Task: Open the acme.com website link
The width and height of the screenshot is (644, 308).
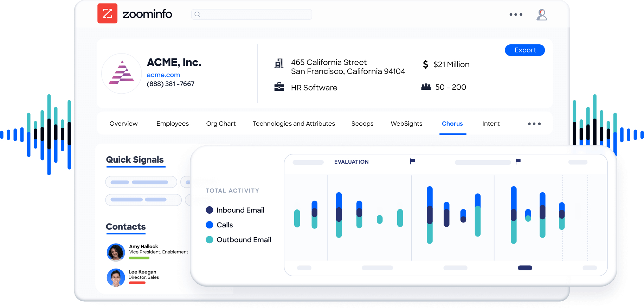Action: pos(163,75)
